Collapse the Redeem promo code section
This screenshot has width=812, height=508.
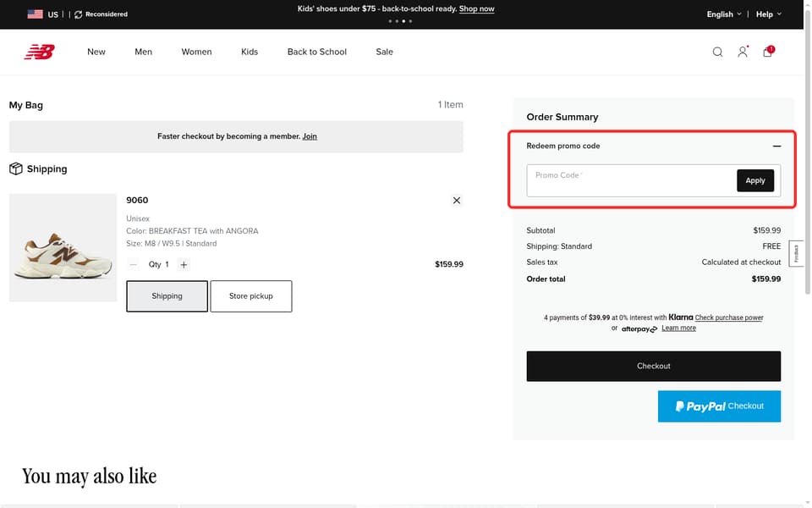point(776,146)
